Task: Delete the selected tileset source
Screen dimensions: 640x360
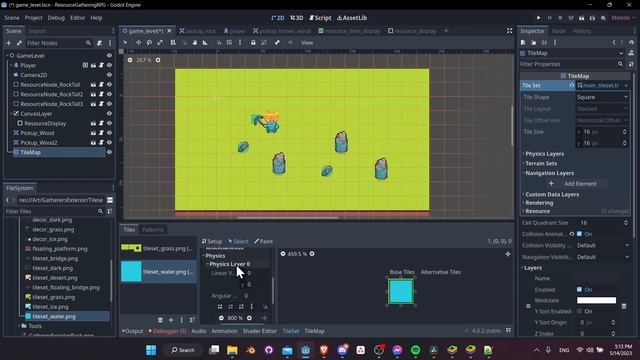Action: [x=160, y=320]
